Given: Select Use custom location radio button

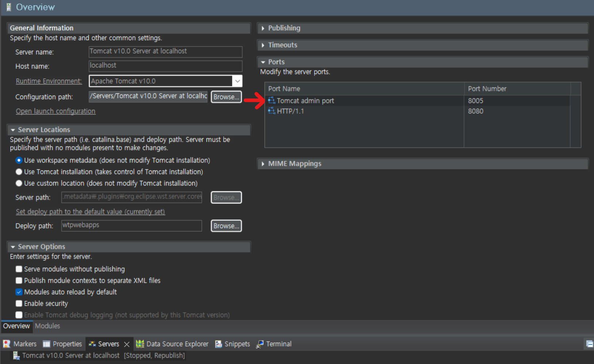Looking at the screenshot, I should click(19, 183).
